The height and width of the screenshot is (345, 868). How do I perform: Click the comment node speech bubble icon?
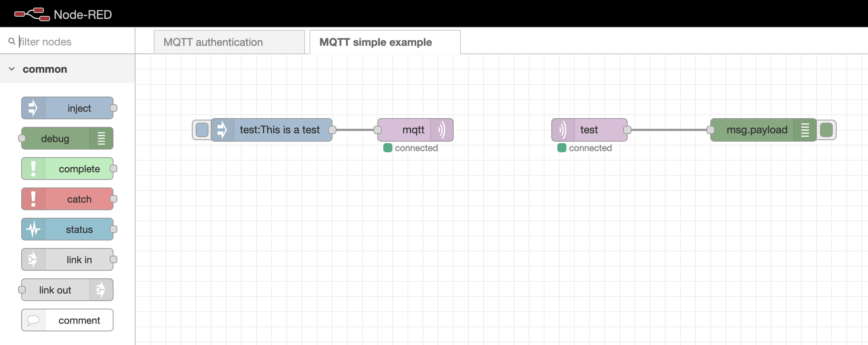(x=33, y=320)
